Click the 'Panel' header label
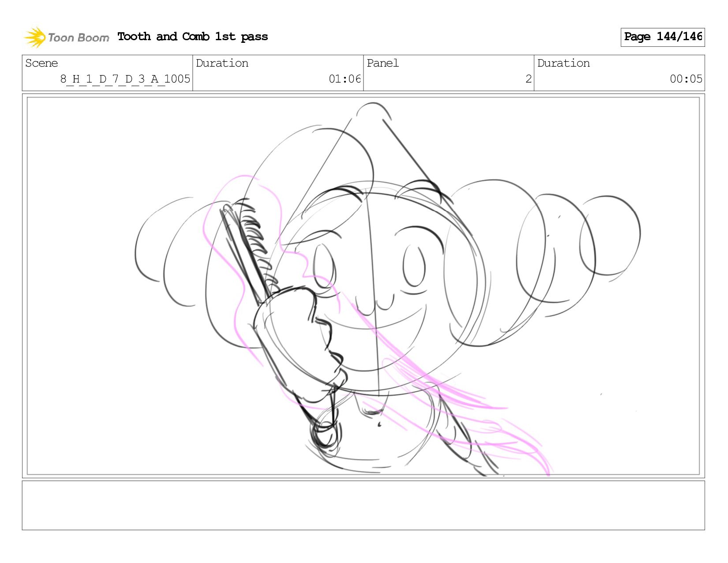 (383, 63)
